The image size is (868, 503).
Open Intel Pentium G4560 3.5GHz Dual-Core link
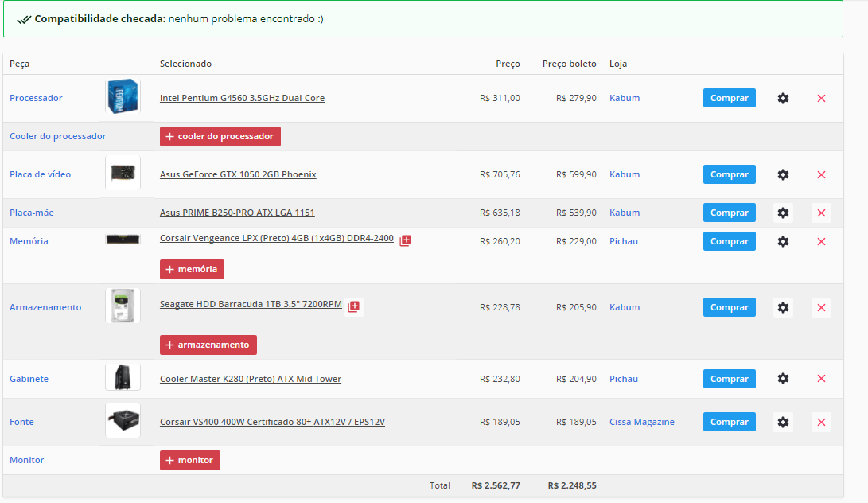coord(242,98)
